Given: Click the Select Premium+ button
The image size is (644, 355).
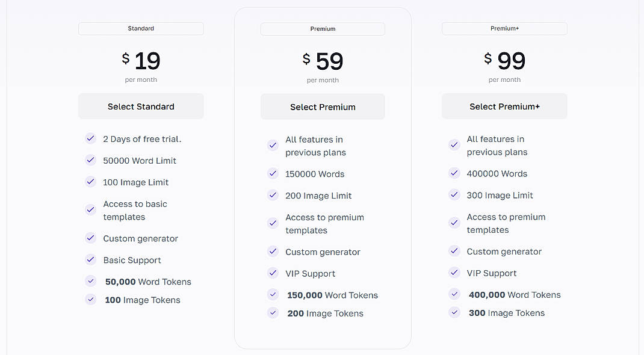Looking at the screenshot, I should [x=504, y=106].
